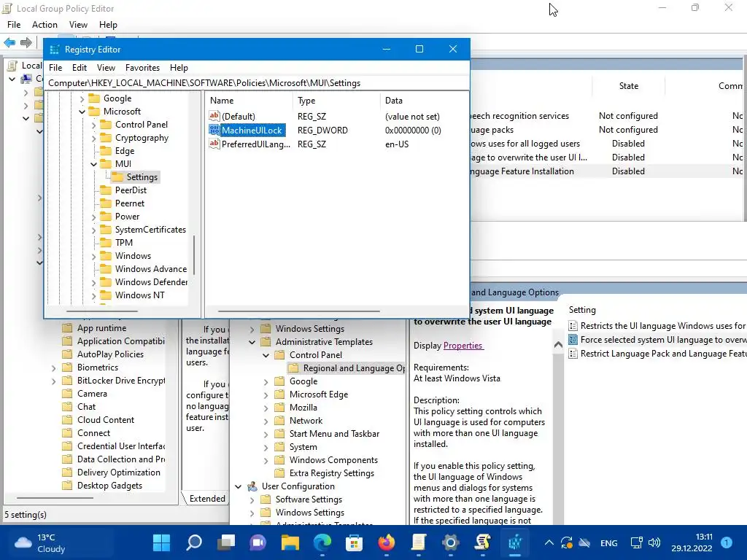Collapse the Microsoft key in Registry Editor

82,112
